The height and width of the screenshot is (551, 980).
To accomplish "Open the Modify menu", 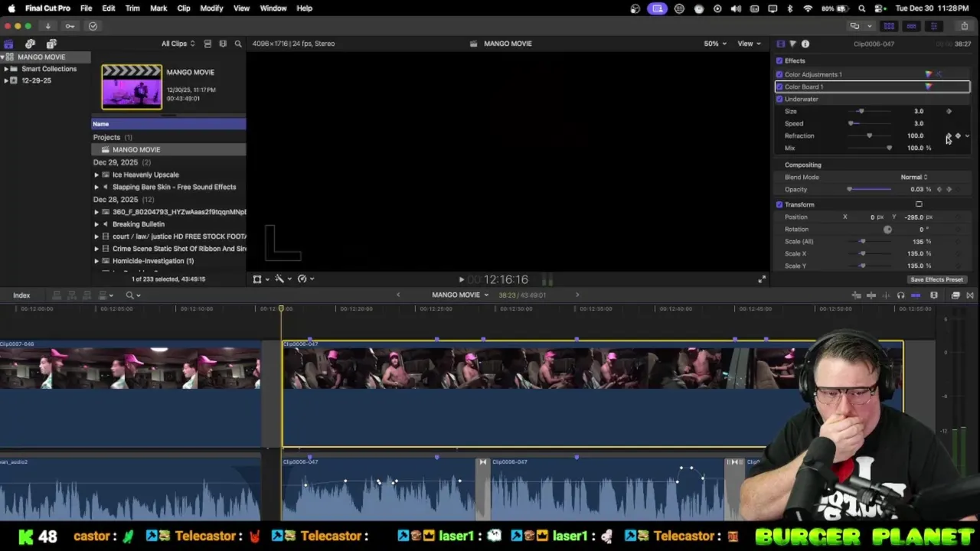I will [x=211, y=8].
